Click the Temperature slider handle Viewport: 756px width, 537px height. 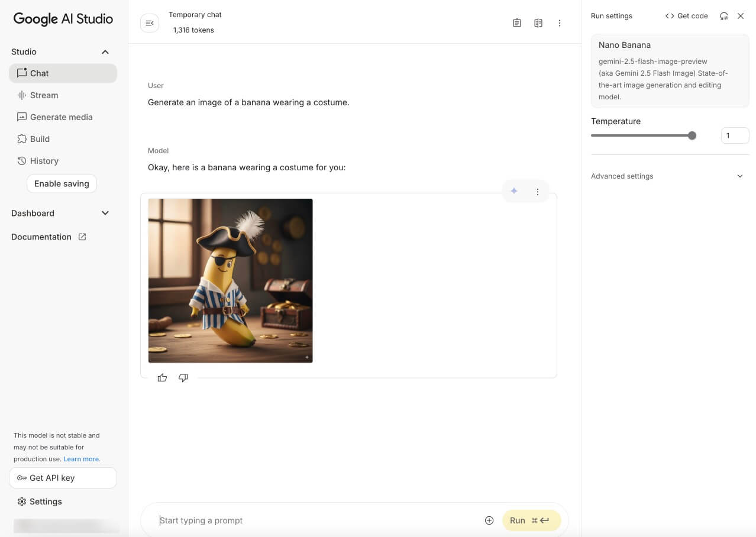[692, 135]
